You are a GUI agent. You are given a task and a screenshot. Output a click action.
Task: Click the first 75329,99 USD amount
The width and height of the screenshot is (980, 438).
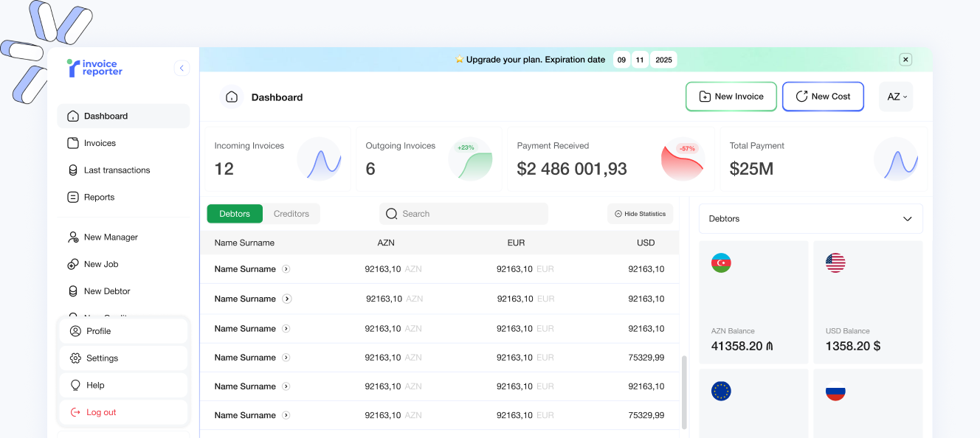pyautogui.click(x=646, y=358)
